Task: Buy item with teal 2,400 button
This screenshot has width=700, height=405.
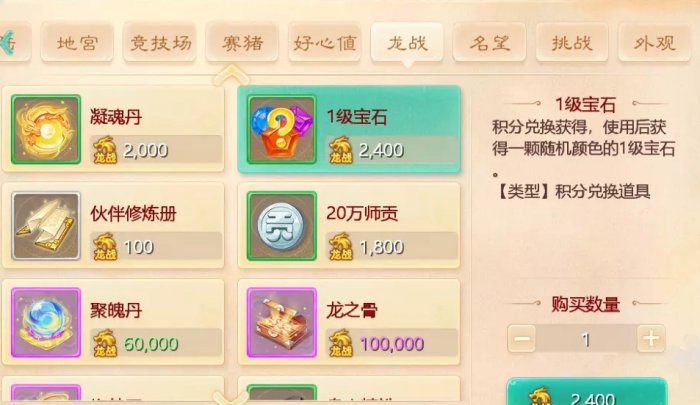Action: click(587, 392)
